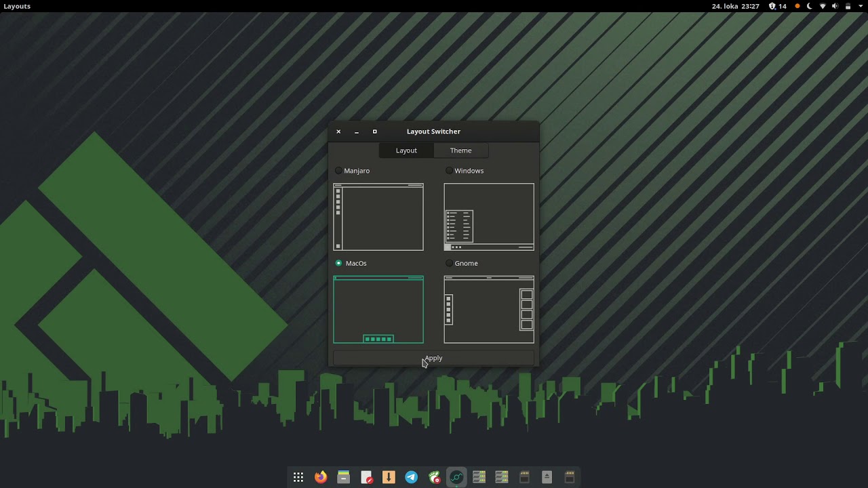The image size is (868, 488).
Task: Launch Firefox from the dock
Action: (x=321, y=477)
